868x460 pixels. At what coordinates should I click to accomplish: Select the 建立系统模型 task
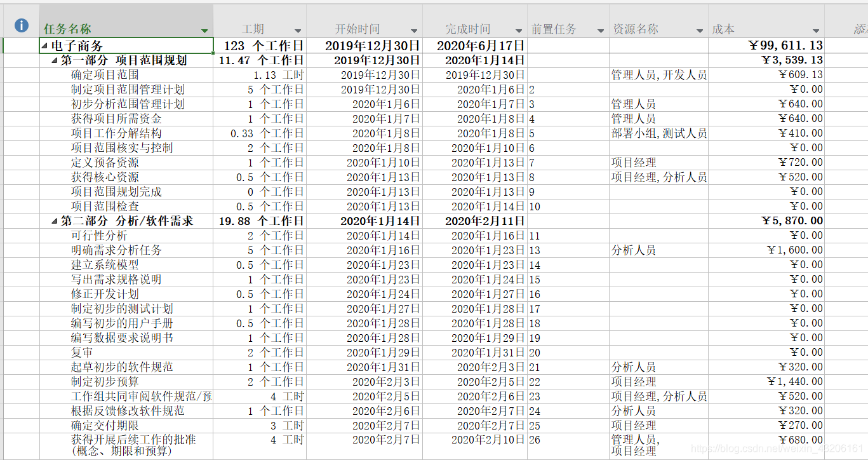tap(105, 265)
